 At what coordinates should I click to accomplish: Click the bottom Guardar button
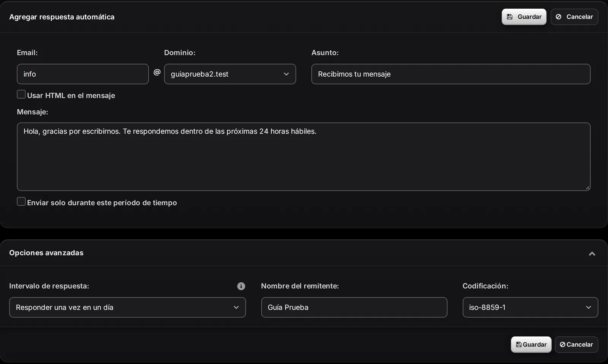click(531, 345)
